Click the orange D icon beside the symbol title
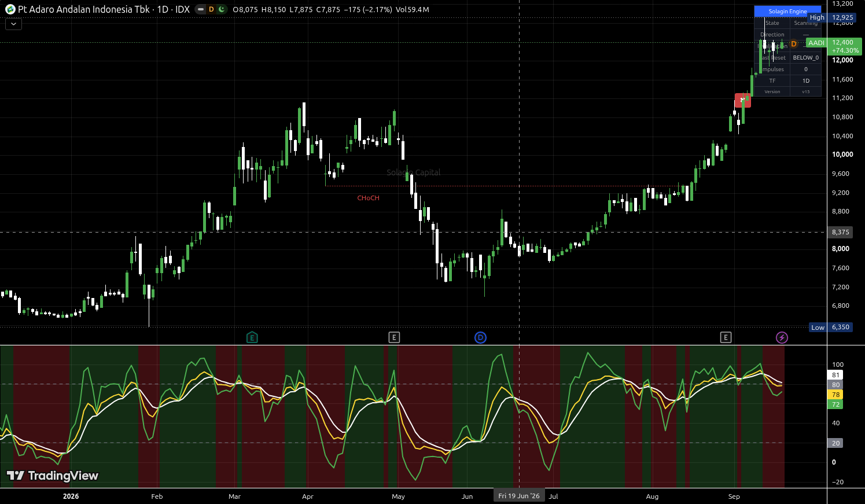The width and height of the screenshot is (865, 504). pyautogui.click(x=211, y=9)
